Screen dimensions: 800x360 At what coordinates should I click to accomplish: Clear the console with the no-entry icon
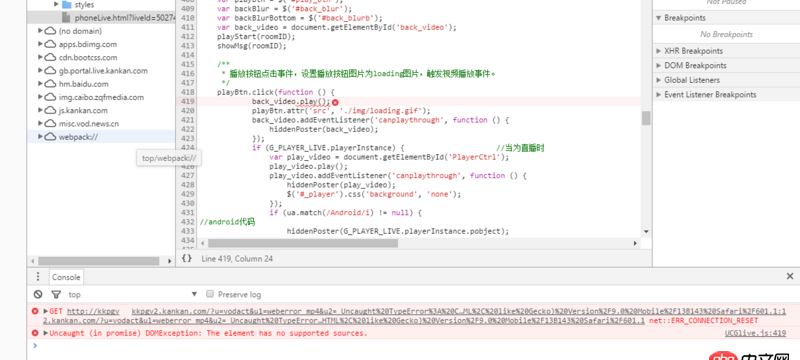point(38,294)
